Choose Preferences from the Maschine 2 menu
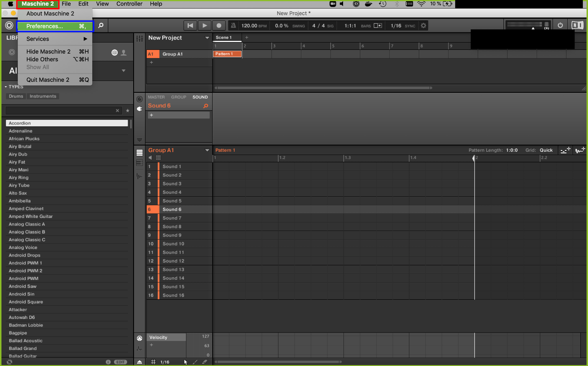The height and width of the screenshot is (366, 588). pyautogui.click(x=55, y=26)
